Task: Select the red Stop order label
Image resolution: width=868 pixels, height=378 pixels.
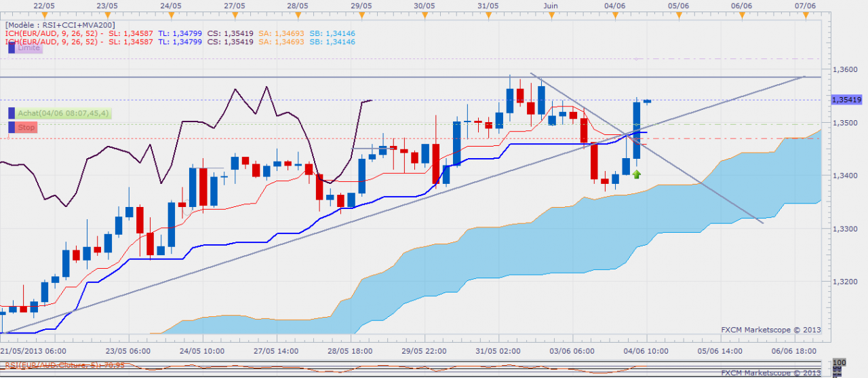Action: (x=26, y=127)
